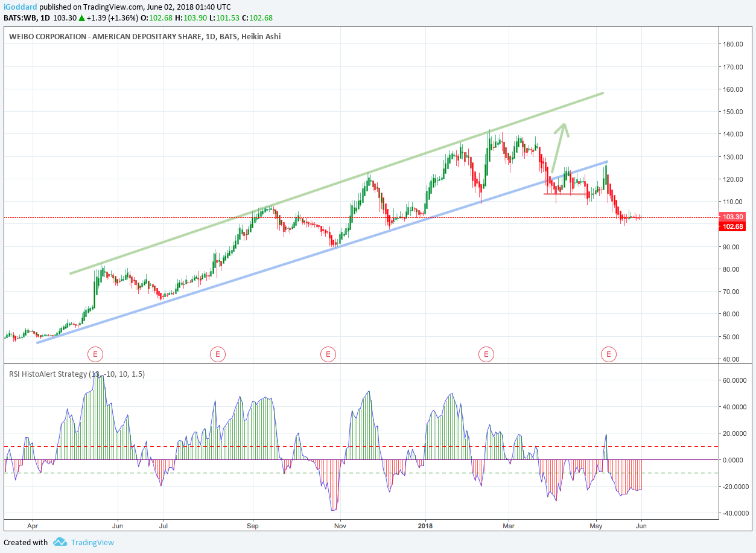Click the Nov label on time axis
This screenshot has height=553, width=756.
click(340, 525)
